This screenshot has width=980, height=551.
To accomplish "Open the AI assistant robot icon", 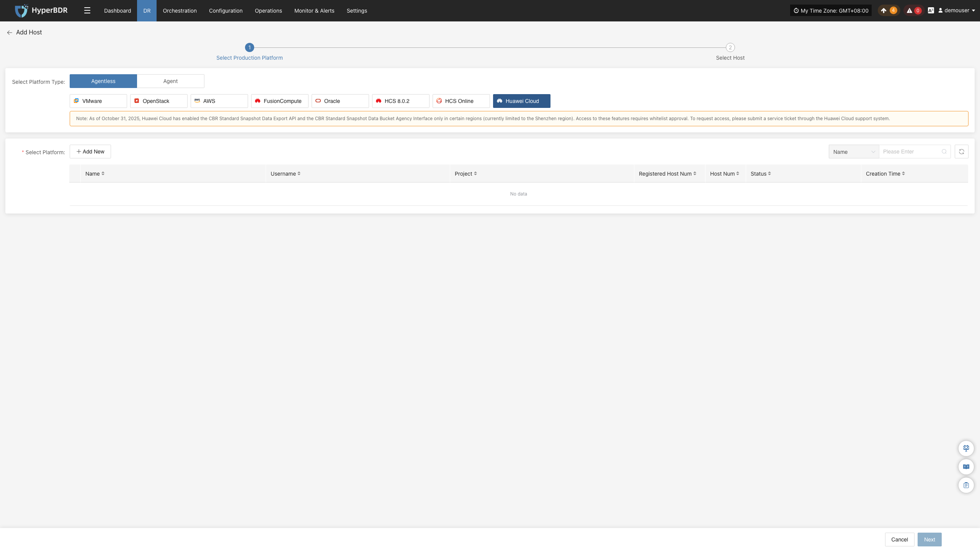I will coord(966,448).
